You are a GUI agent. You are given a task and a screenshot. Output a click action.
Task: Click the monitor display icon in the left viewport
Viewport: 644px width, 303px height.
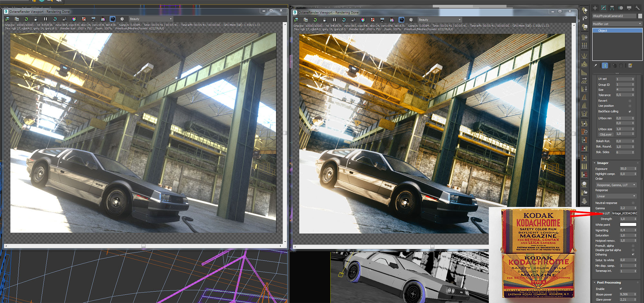(x=93, y=19)
